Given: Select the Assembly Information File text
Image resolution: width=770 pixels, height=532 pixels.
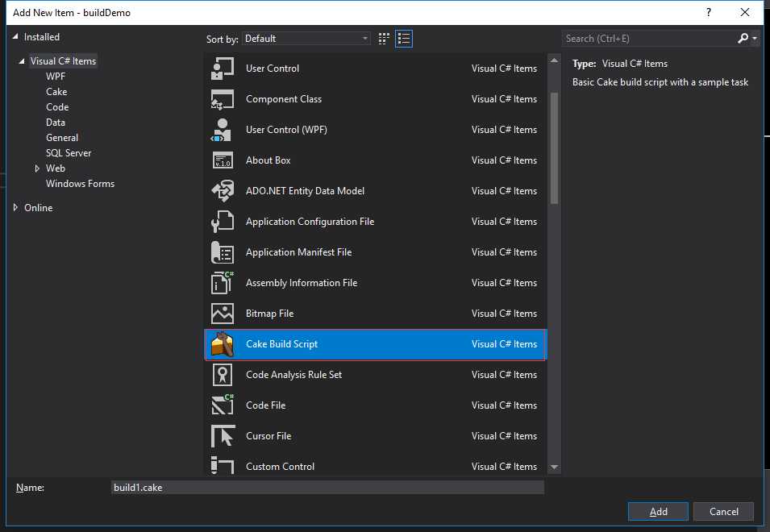Looking at the screenshot, I should [302, 283].
